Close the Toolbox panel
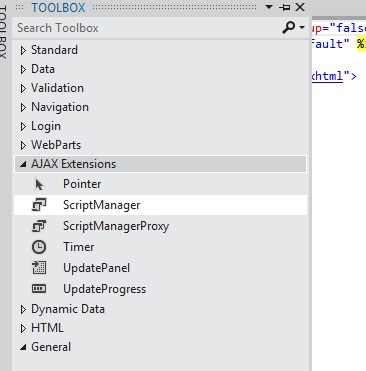Image resolution: width=366 pixels, height=371 pixels. (300, 7)
